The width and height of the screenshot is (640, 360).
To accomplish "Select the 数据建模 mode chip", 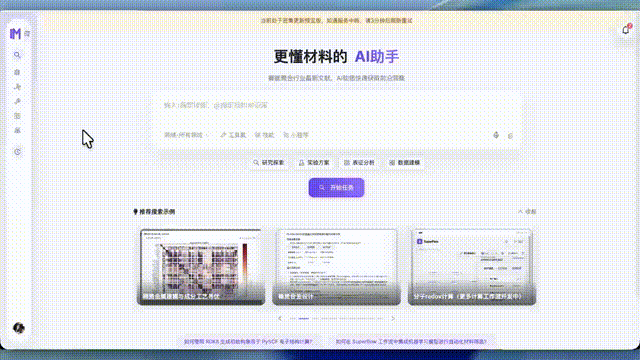I will pos(404,162).
